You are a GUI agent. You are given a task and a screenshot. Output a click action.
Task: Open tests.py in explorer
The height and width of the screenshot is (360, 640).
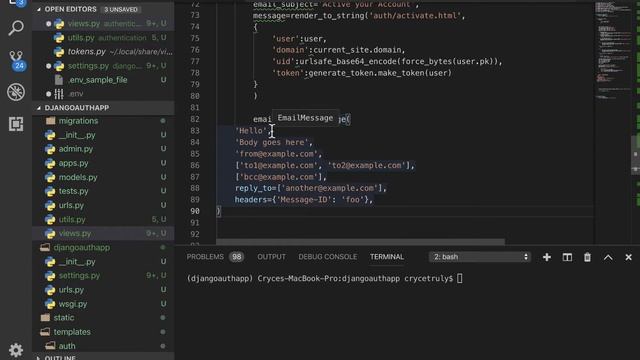[x=104, y=191]
